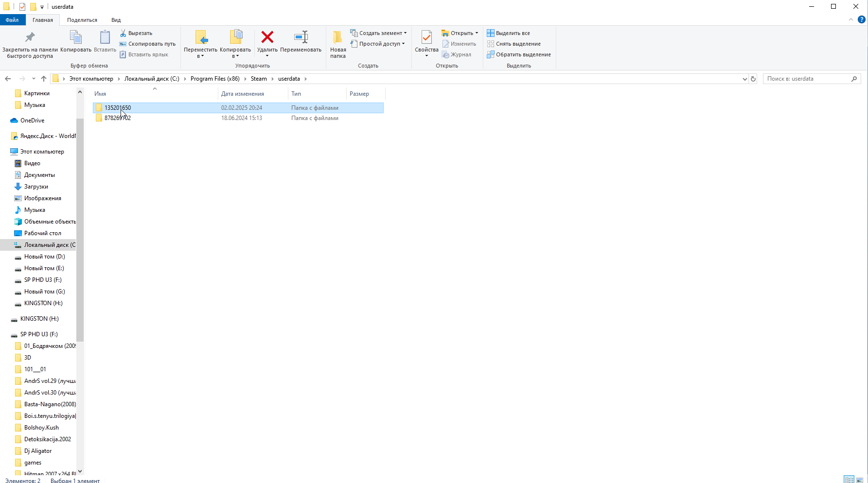The height and width of the screenshot is (483, 868).
Task: Cut selection with Вырезать
Action: [136, 33]
